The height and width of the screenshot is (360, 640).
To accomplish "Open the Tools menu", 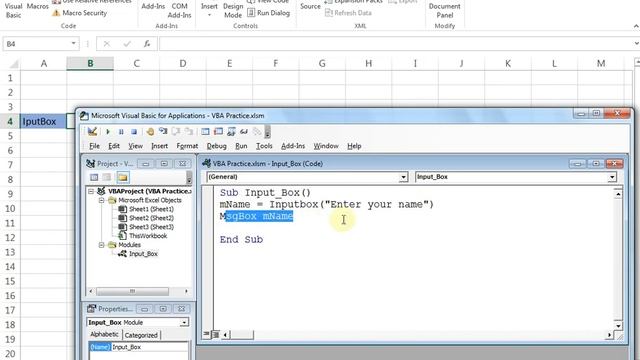I will point(264,146).
